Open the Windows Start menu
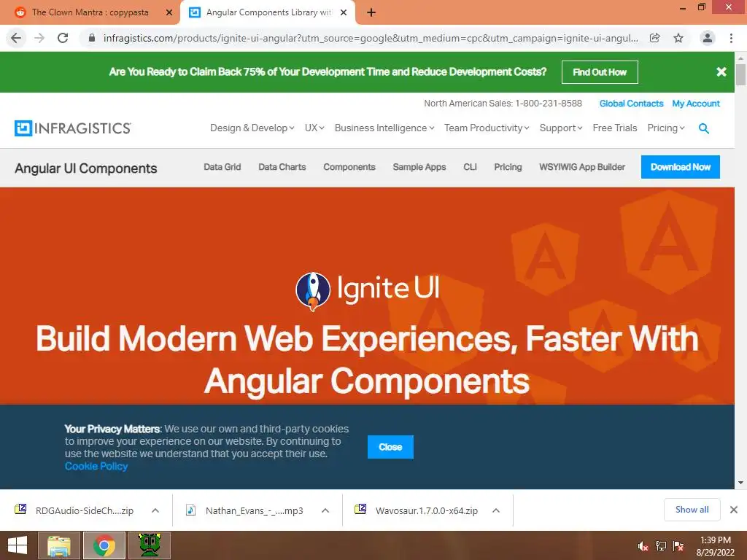Screen dimensions: 747x560 pyautogui.click(x=18, y=545)
